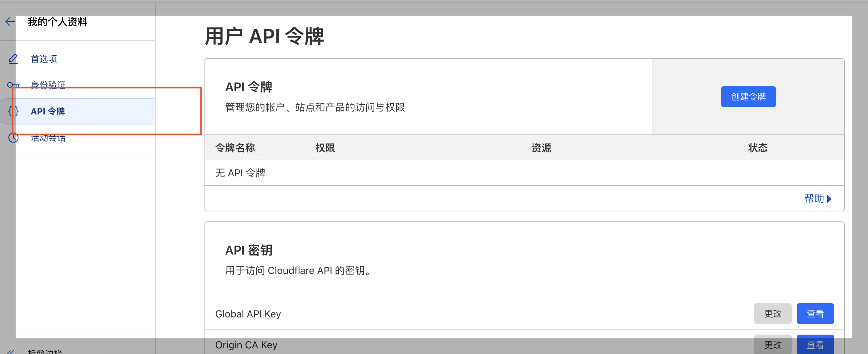Viewport: 868px width, 354px height.
Task: Click the 我的个人资料 header
Action: [57, 22]
